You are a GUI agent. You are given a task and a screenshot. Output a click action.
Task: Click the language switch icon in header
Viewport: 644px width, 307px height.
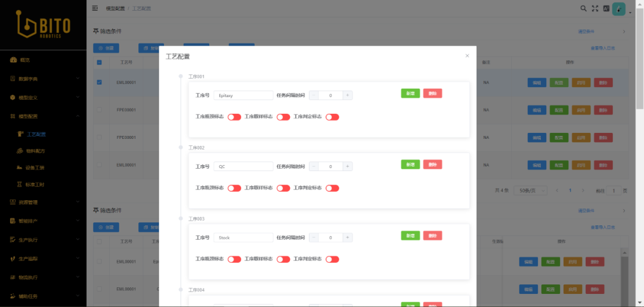click(606, 8)
